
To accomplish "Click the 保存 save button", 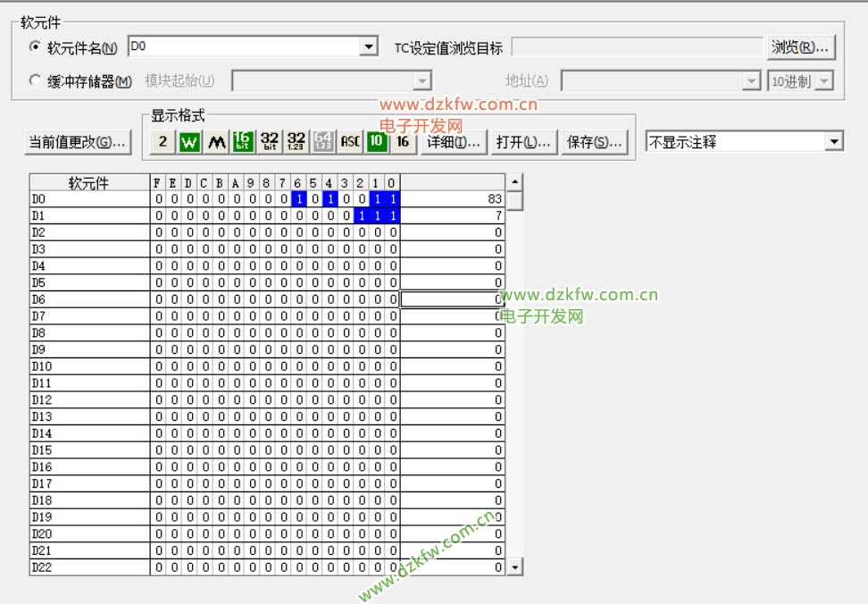I will click(x=594, y=142).
